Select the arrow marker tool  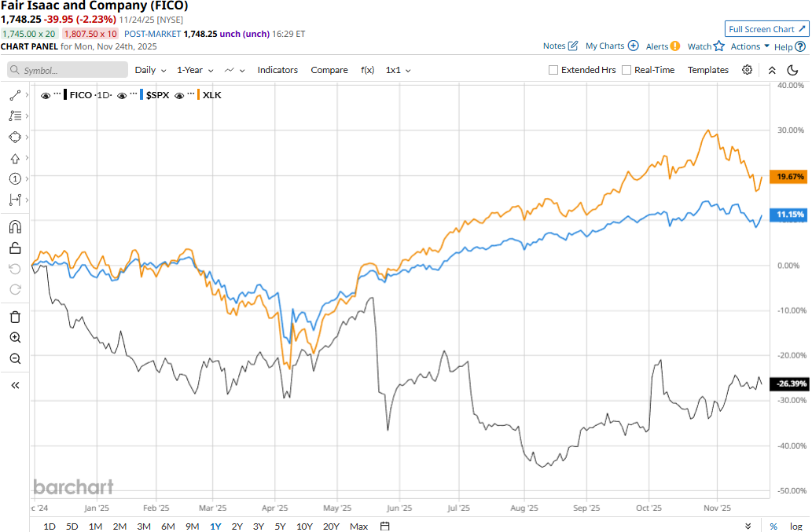[x=15, y=159]
